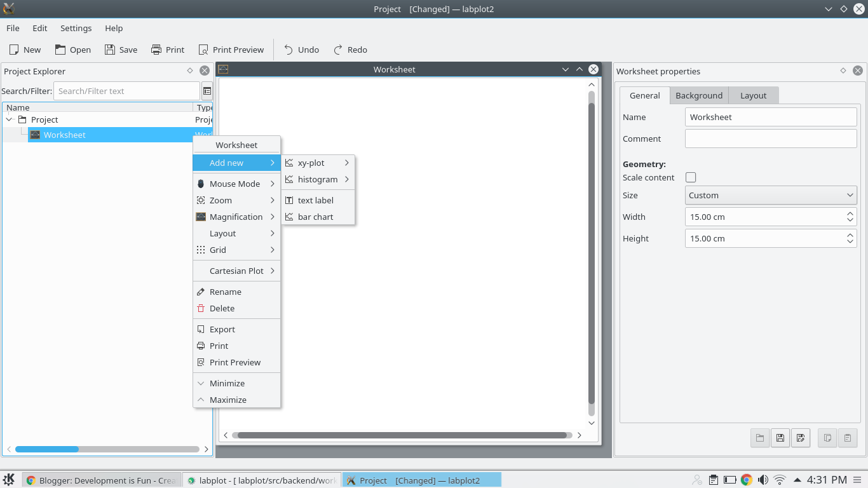Click the volume speaker tray icon
Image resolution: width=868 pixels, height=488 pixels.
(x=763, y=480)
